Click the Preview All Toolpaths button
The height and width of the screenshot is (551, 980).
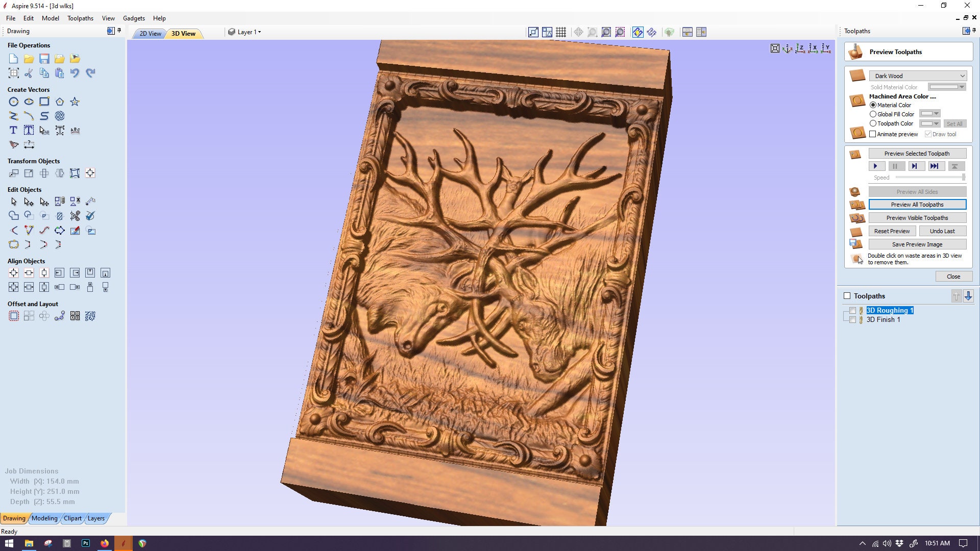(917, 204)
